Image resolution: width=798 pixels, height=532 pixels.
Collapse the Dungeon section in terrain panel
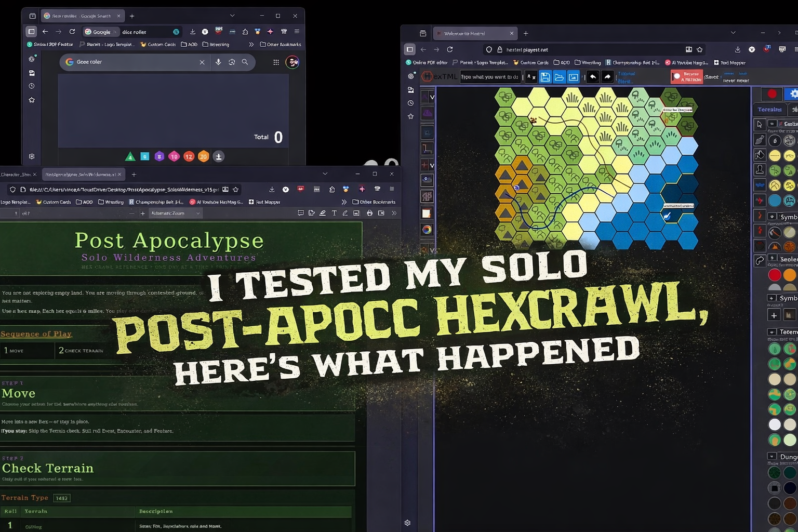(772, 457)
